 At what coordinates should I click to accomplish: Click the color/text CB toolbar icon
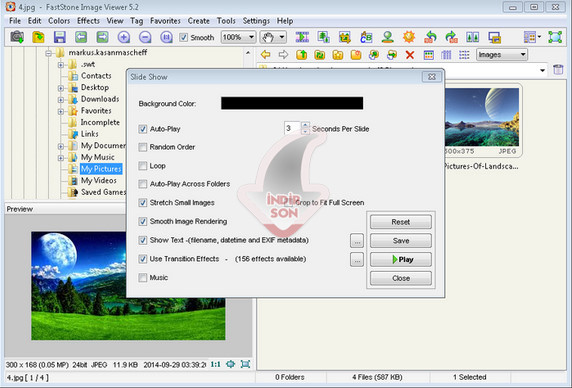click(x=366, y=37)
